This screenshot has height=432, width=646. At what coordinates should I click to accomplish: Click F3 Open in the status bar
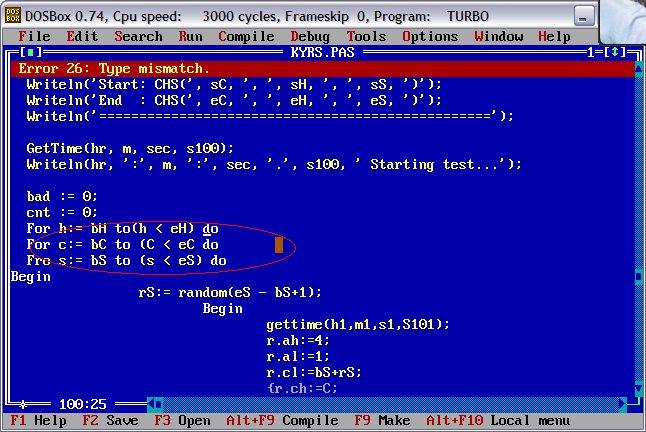(x=182, y=421)
